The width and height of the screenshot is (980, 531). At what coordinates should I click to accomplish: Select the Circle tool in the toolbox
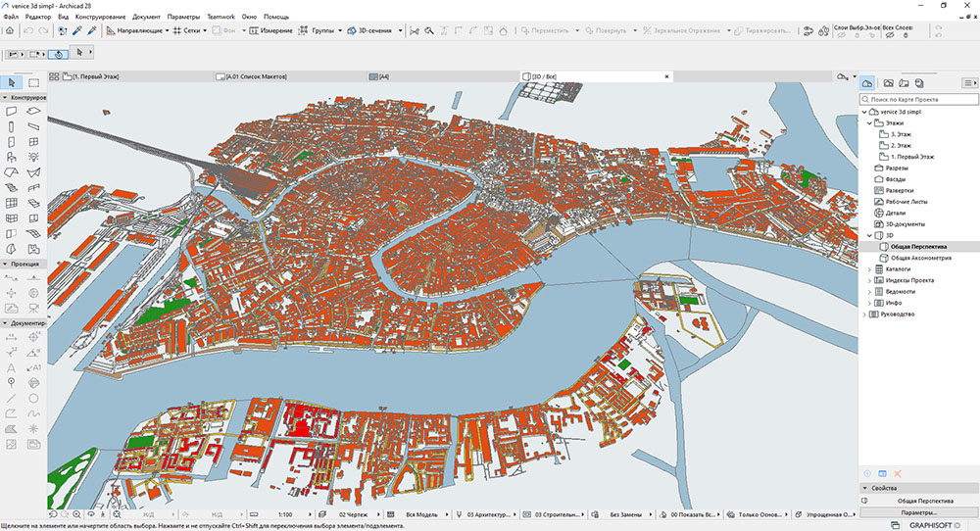[x=33, y=398]
